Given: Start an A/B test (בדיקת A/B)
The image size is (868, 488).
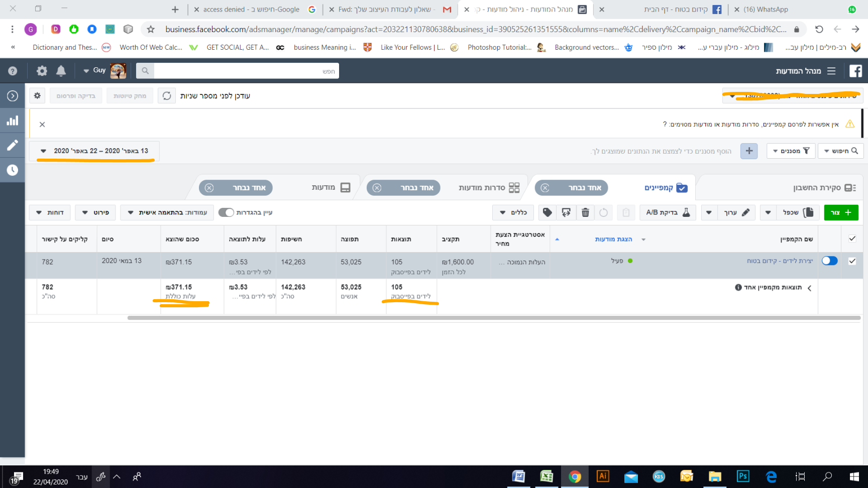Looking at the screenshot, I should [x=668, y=212].
